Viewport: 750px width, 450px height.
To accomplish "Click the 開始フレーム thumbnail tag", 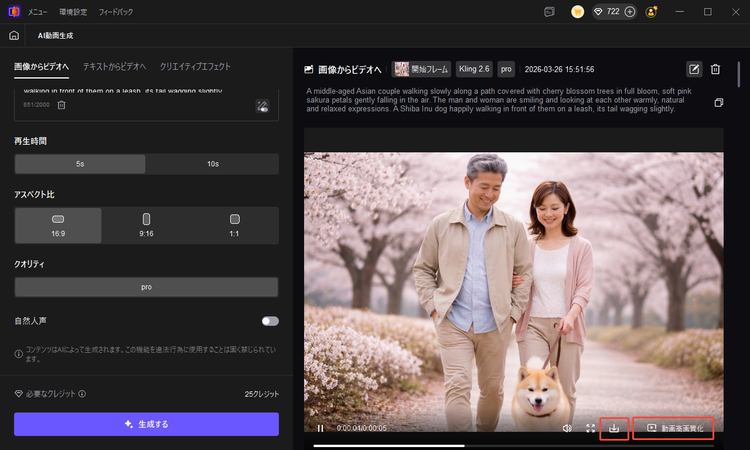I will (x=421, y=69).
